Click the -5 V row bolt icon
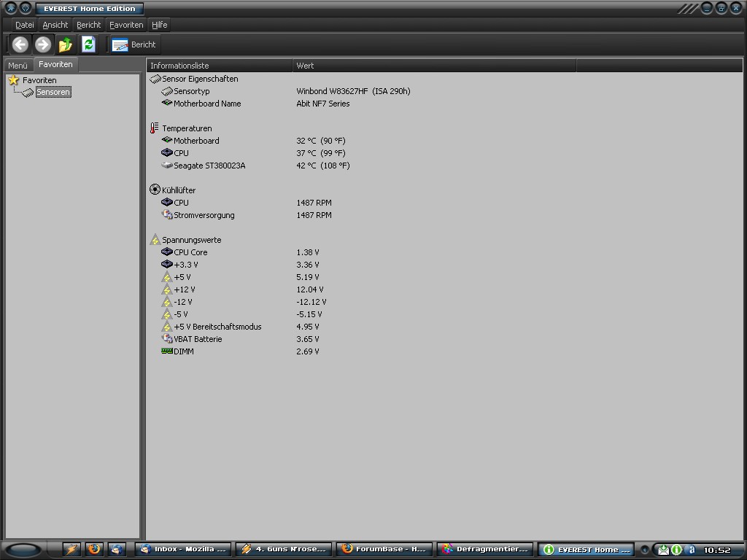Image resolution: width=747 pixels, height=560 pixels. (167, 314)
